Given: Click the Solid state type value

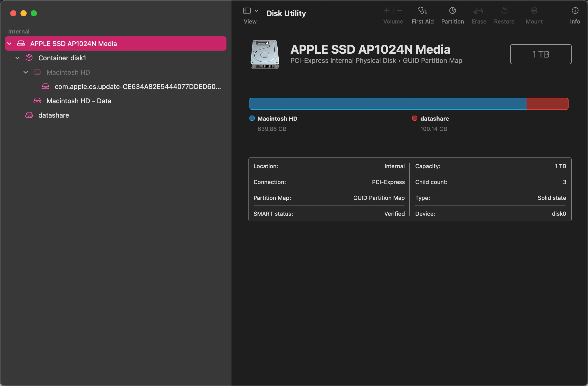Looking at the screenshot, I should [x=552, y=198].
